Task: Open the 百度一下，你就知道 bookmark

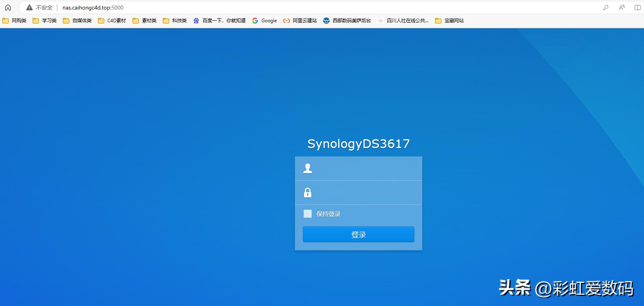Action: point(219,21)
